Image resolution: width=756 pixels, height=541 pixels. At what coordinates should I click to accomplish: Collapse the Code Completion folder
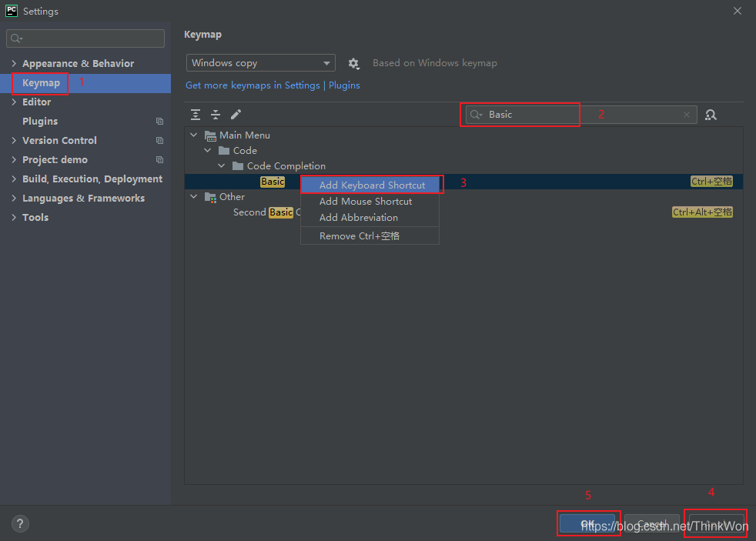pos(221,166)
